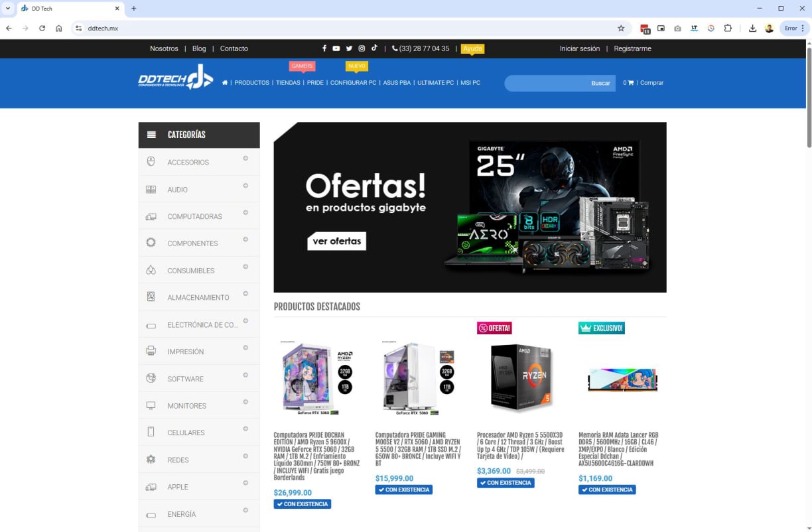This screenshot has height=532, width=812.
Task: Open the shopping cart icon
Action: (x=630, y=83)
